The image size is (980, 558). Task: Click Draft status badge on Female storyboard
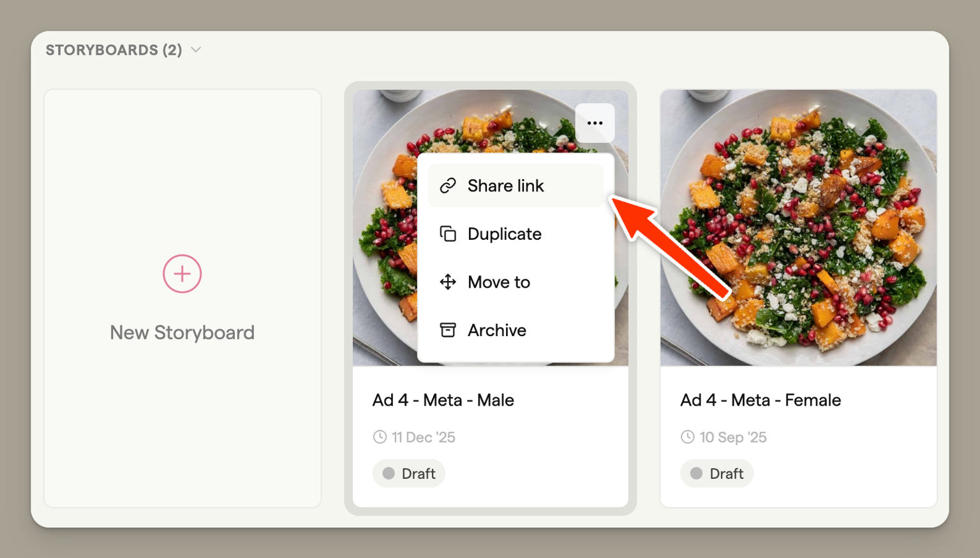(x=716, y=474)
